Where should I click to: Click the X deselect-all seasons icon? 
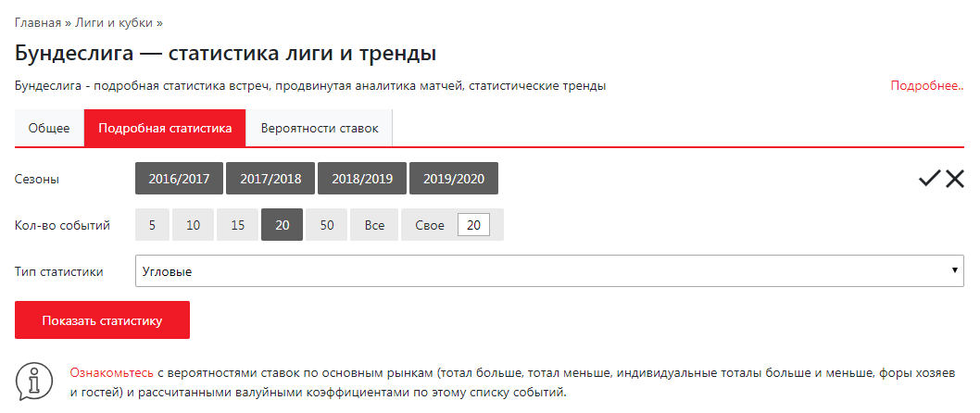(955, 179)
